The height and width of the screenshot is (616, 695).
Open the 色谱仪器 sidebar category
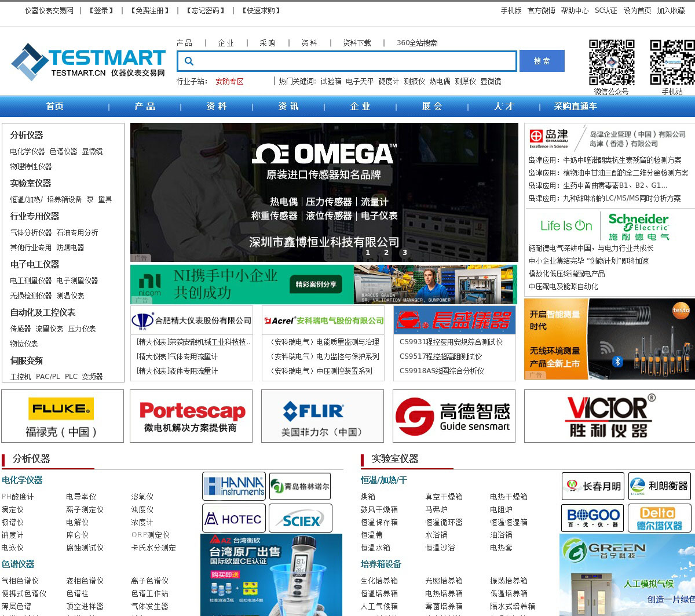coord(63,151)
